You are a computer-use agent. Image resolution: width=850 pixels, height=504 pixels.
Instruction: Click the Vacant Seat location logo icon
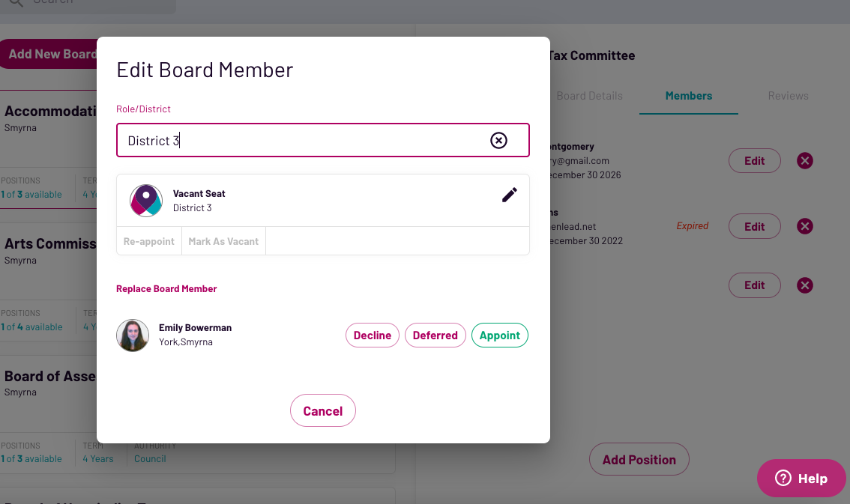[x=146, y=201]
